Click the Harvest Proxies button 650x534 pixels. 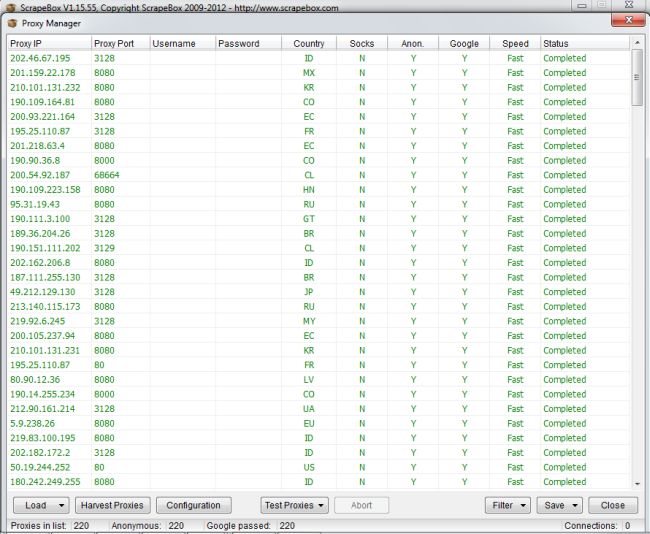pyautogui.click(x=112, y=505)
